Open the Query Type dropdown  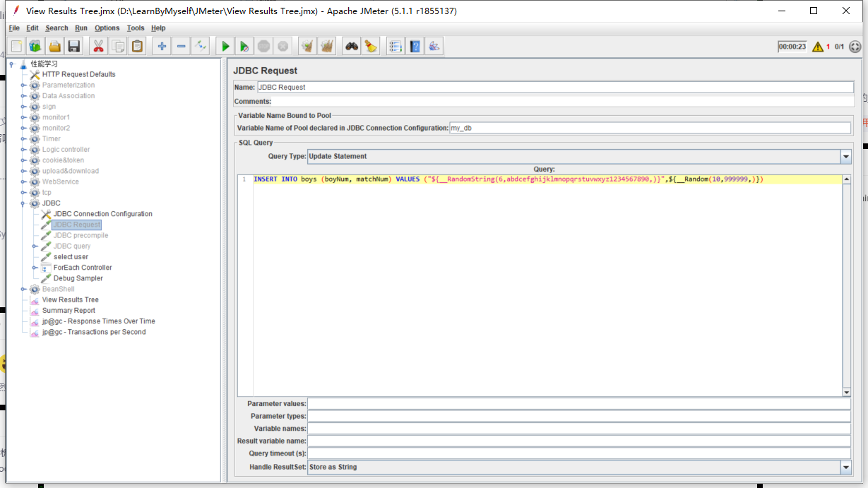[x=845, y=156]
